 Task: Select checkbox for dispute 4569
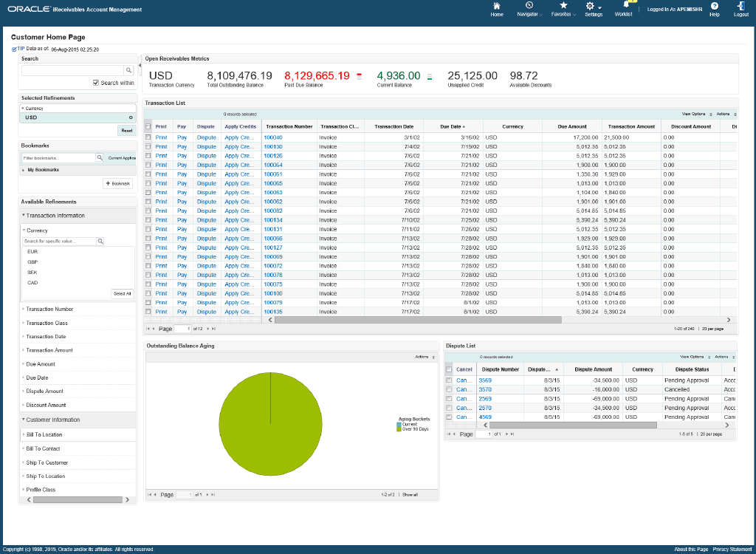tap(449, 417)
